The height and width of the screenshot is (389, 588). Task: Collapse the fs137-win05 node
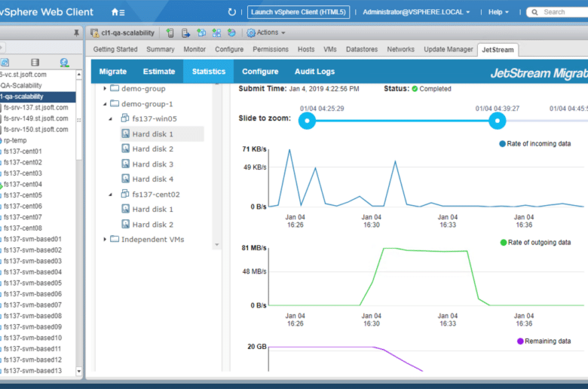click(111, 119)
